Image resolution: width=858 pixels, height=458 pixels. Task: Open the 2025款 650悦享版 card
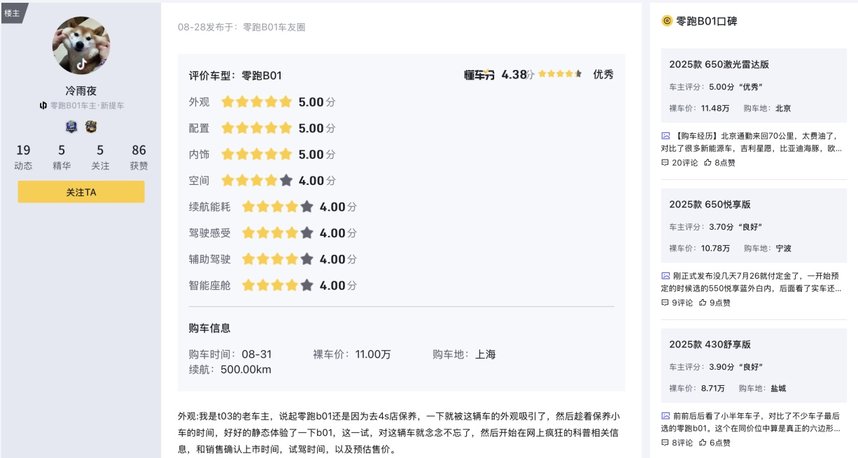[x=753, y=225]
